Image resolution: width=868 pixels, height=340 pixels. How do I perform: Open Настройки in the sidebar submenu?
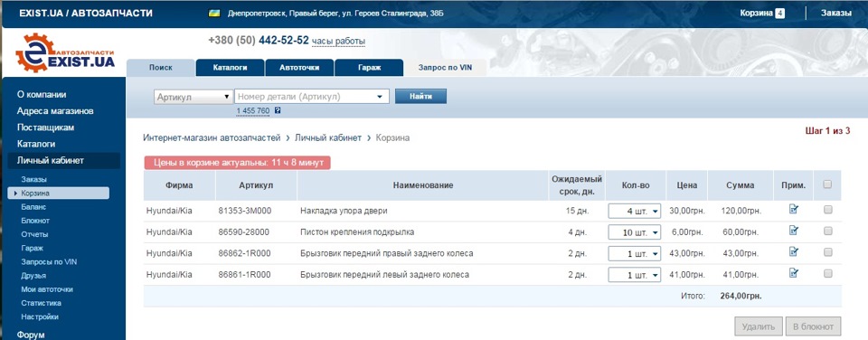(40, 316)
